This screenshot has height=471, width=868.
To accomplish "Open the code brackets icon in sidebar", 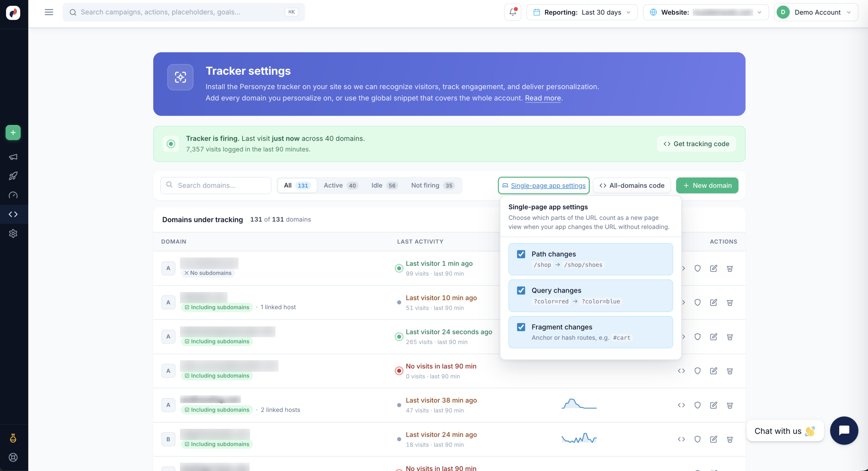I will pyautogui.click(x=13, y=214).
